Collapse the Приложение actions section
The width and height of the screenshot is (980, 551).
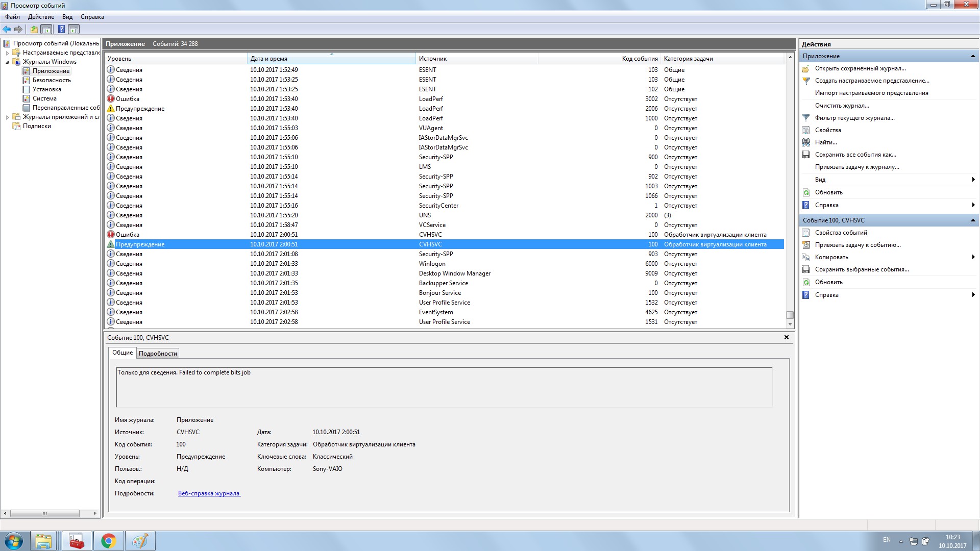click(972, 56)
